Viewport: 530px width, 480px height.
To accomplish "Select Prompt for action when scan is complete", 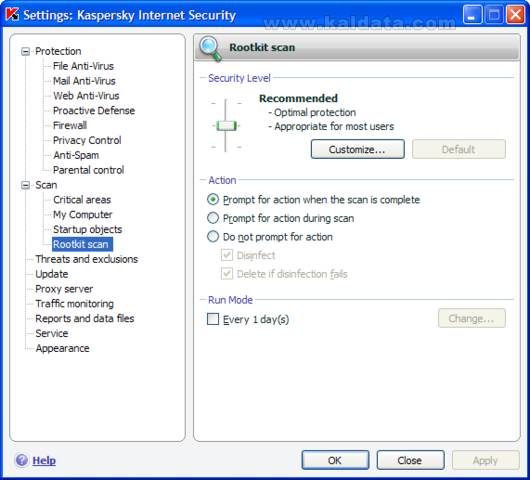I will click(x=213, y=199).
